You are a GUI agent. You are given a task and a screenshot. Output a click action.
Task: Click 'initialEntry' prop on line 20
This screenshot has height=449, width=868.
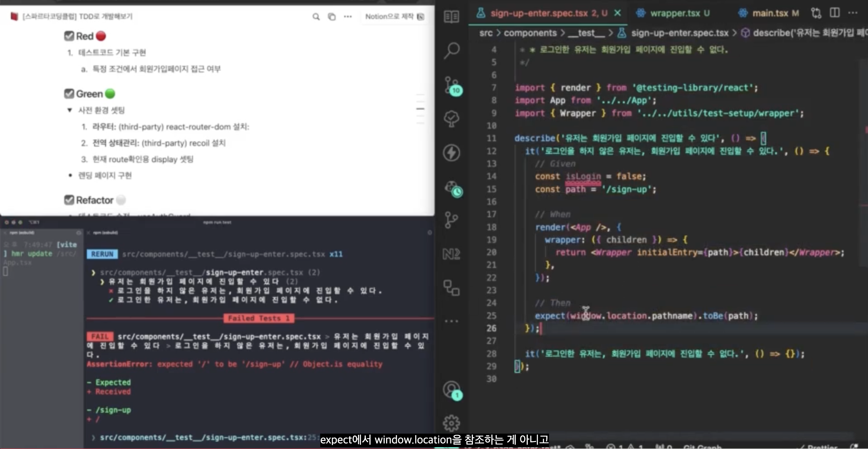(x=668, y=252)
